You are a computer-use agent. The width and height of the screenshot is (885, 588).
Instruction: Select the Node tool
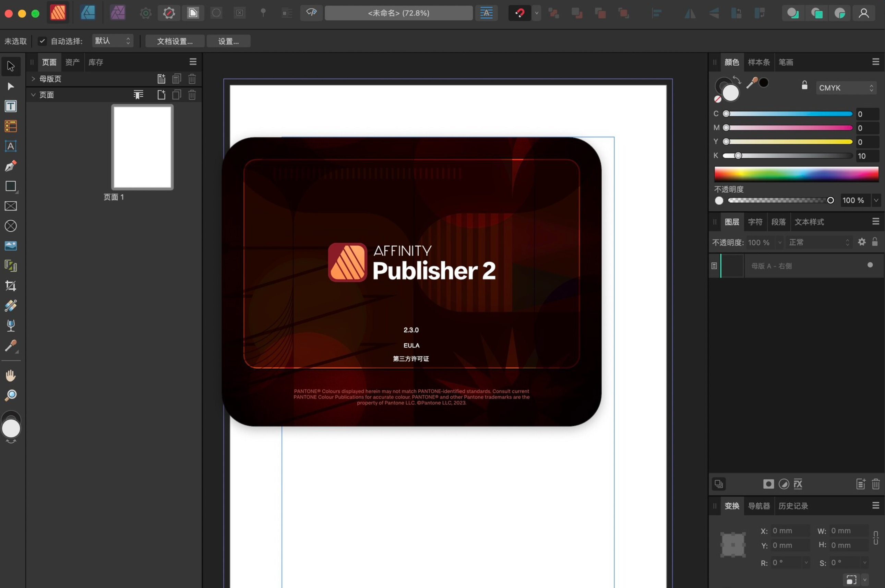pos(11,86)
